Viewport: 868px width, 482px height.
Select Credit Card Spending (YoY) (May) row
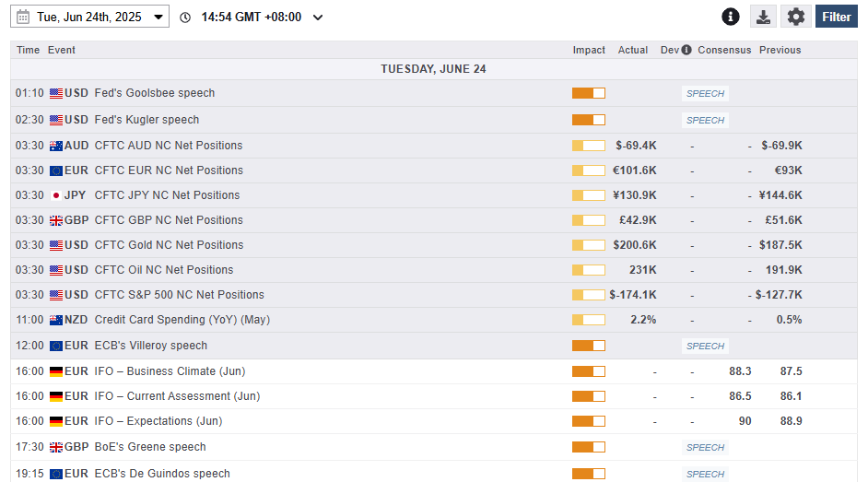point(182,320)
